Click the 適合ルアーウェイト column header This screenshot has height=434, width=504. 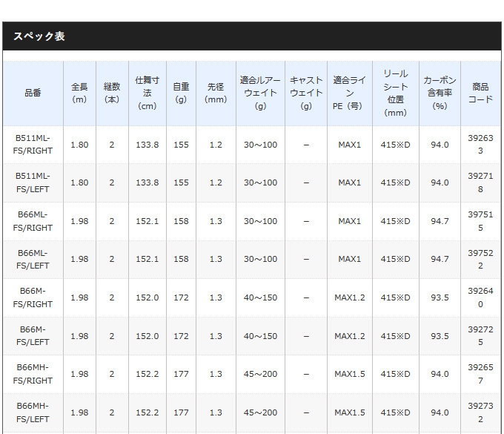coord(260,93)
